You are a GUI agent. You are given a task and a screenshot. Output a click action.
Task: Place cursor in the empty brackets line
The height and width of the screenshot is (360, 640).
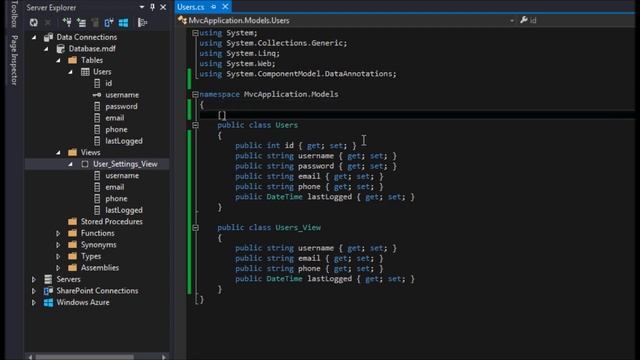[222, 115]
